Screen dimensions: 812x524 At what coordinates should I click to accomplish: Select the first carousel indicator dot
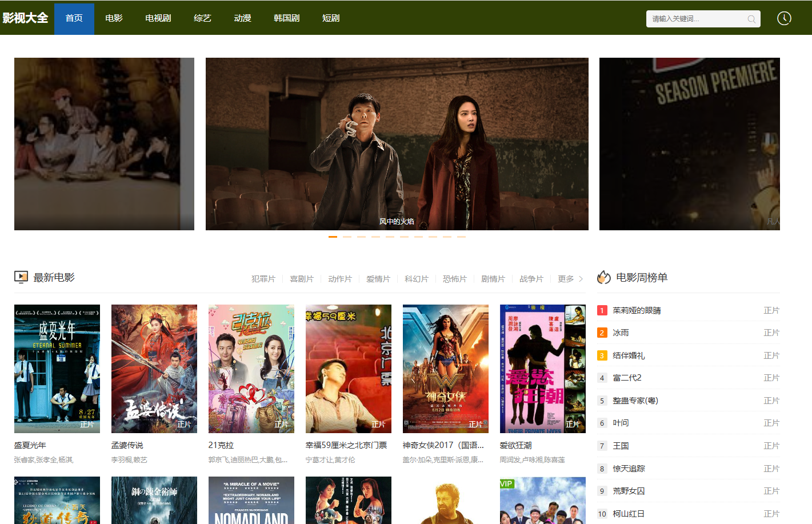333,237
